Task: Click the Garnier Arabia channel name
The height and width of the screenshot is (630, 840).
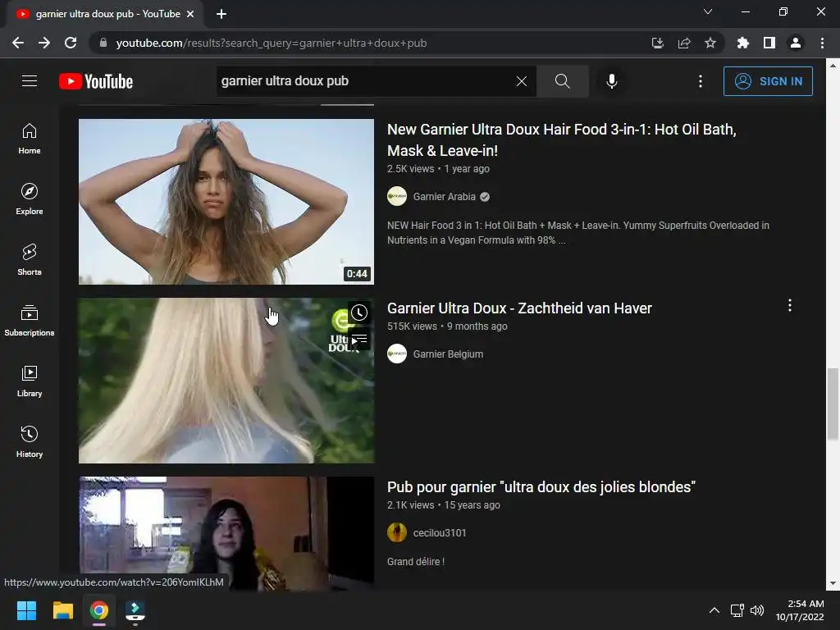Action: pos(444,197)
